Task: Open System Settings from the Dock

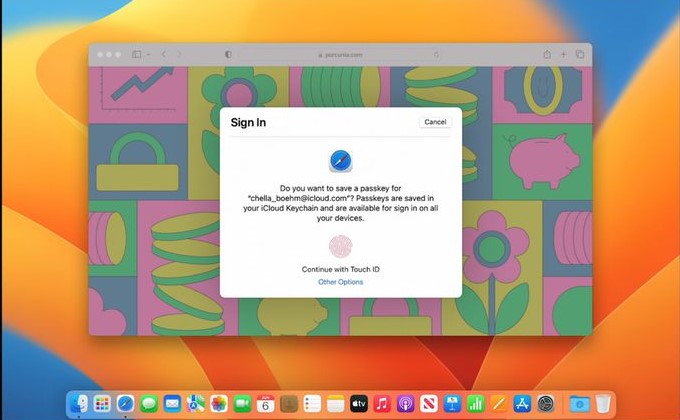Action: 546,404
